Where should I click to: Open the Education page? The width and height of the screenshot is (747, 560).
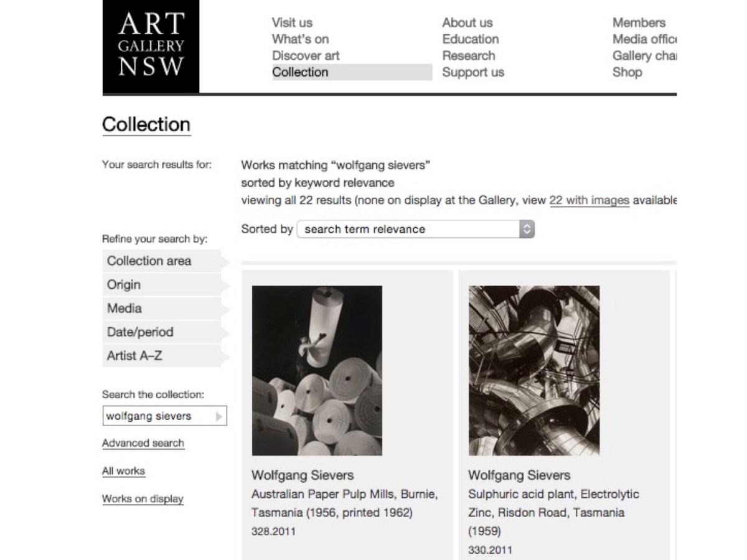coord(470,39)
